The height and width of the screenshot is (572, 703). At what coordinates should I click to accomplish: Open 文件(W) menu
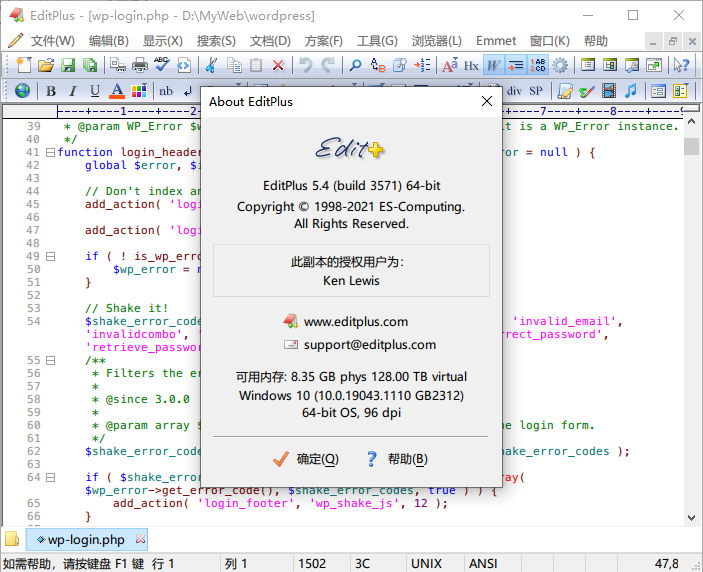pyautogui.click(x=52, y=41)
